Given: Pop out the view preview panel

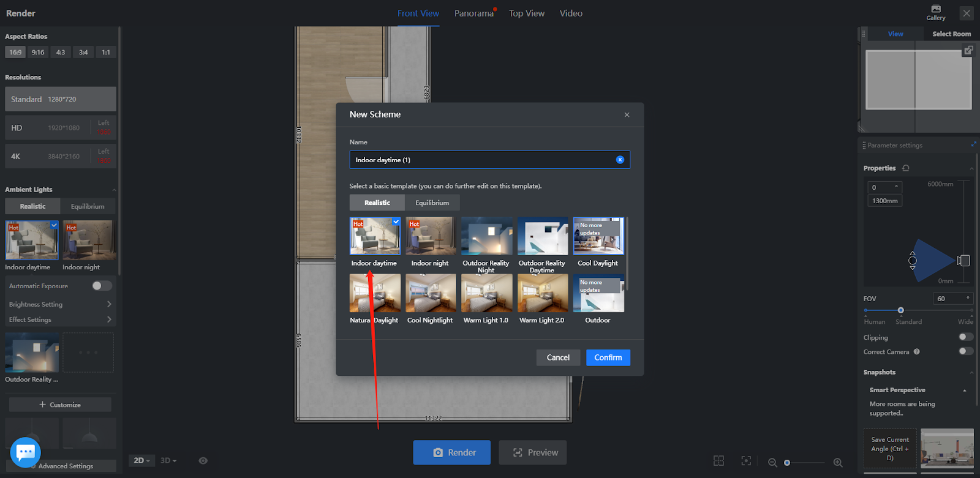Looking at the screenshot, I should [x=968, y=50].
